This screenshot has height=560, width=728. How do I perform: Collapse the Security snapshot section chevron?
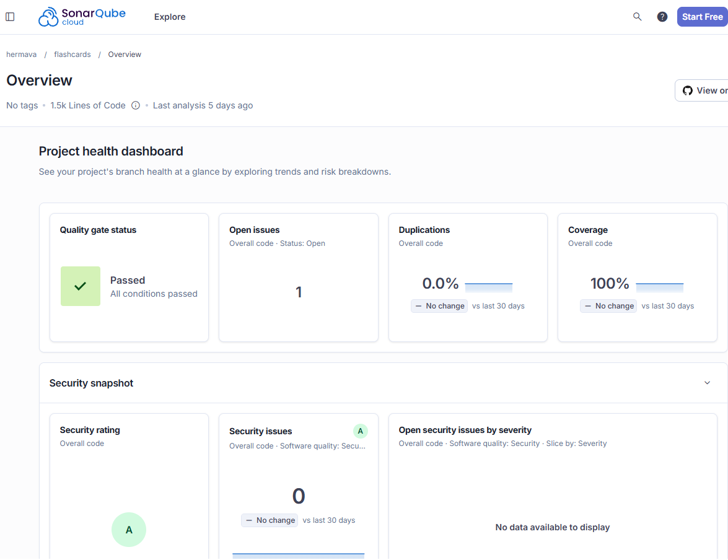[707, 383]
